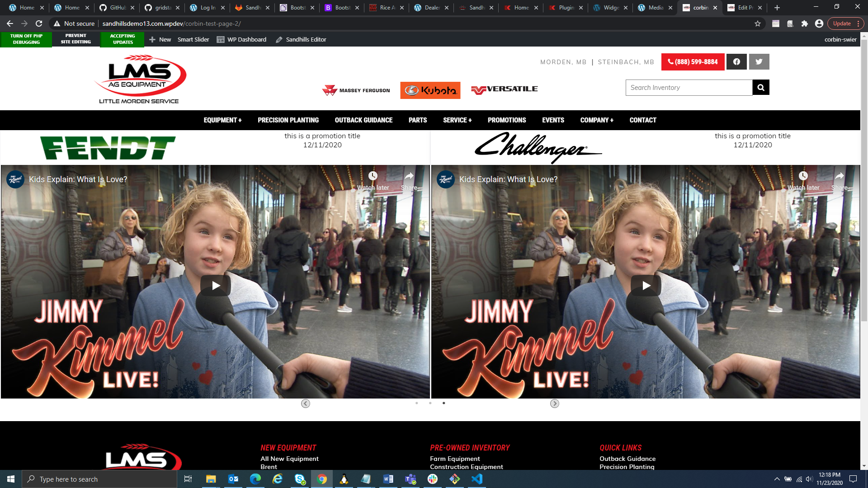868x488 pixels.
Task: Go to the Contact page
Action: pyautogui.click(x=643, y=120)
